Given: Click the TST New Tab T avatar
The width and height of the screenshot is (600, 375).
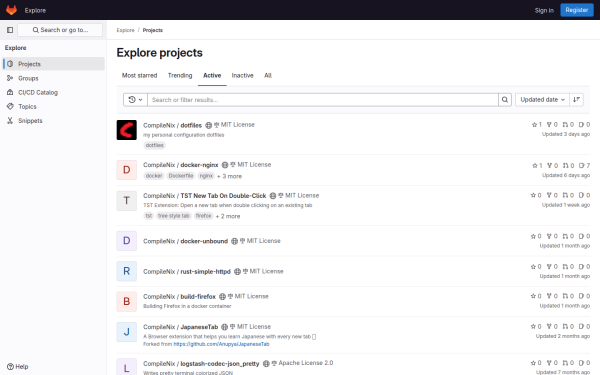Looking at the screenshot, I should (x=127, y=201).
